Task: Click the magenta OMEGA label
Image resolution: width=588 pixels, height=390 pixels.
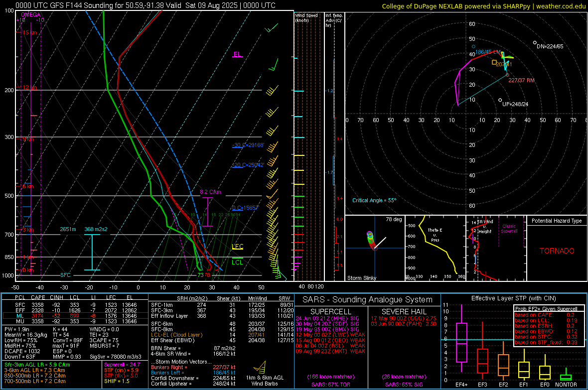Action: click(x=31, y=14)
